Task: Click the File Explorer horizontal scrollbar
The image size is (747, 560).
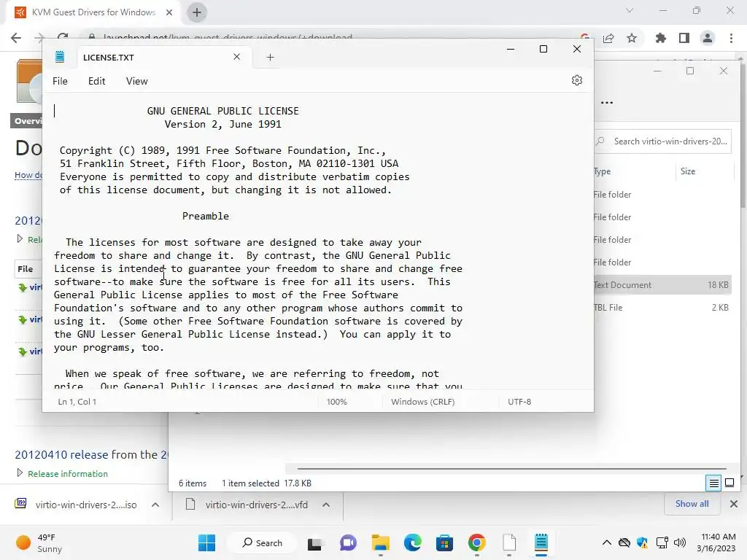Action: click(511, 469)
